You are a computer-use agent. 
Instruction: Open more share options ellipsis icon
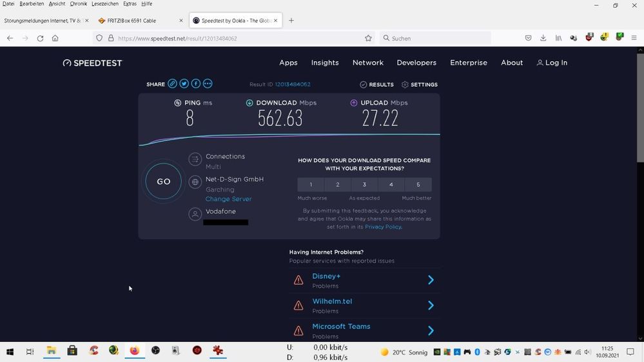(208, 84)
